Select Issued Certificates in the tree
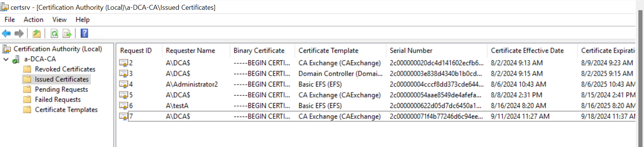Image resolution: width=644 pixels, height=147 pixels. point(62,79)
